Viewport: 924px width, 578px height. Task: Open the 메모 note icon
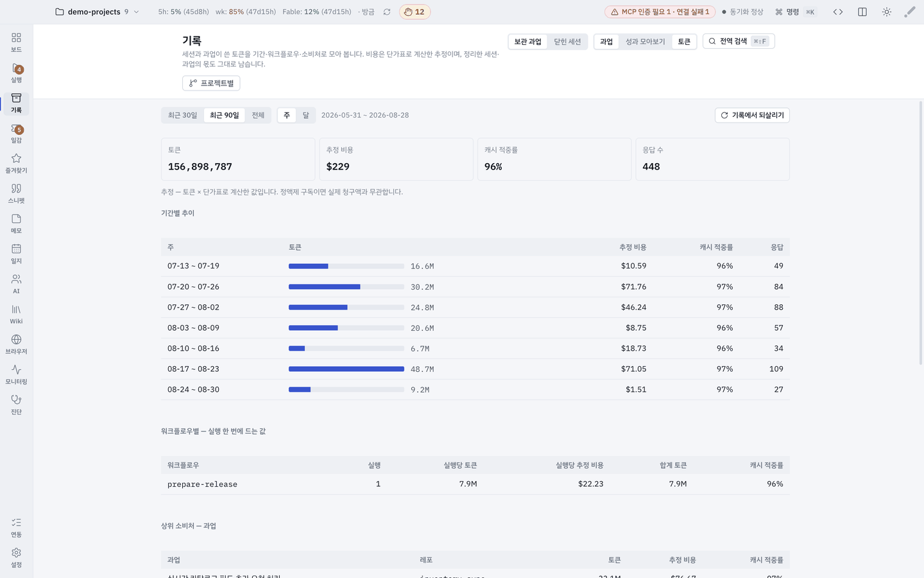(16, 223)
